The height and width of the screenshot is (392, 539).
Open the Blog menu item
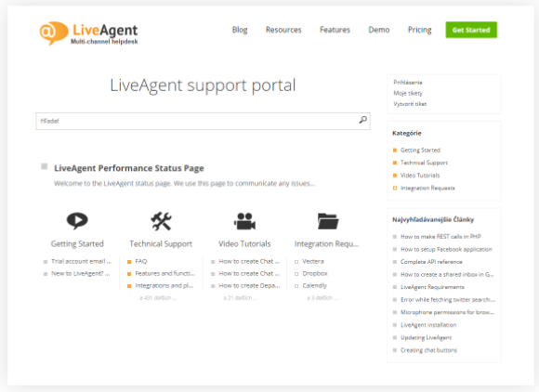point(240,30)
